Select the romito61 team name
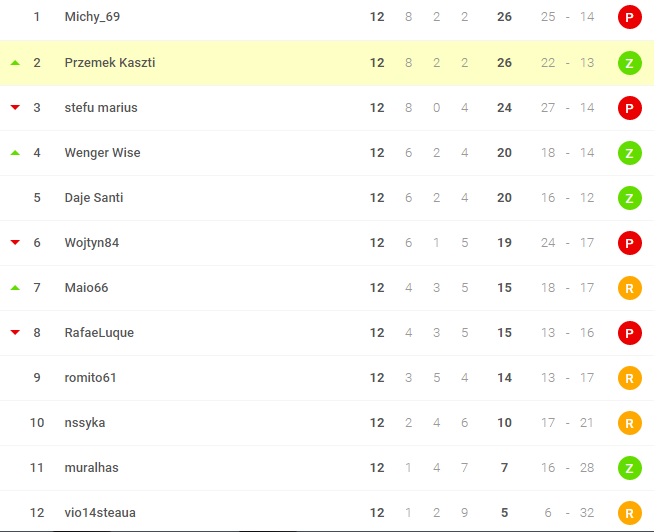 coord(91,377)
